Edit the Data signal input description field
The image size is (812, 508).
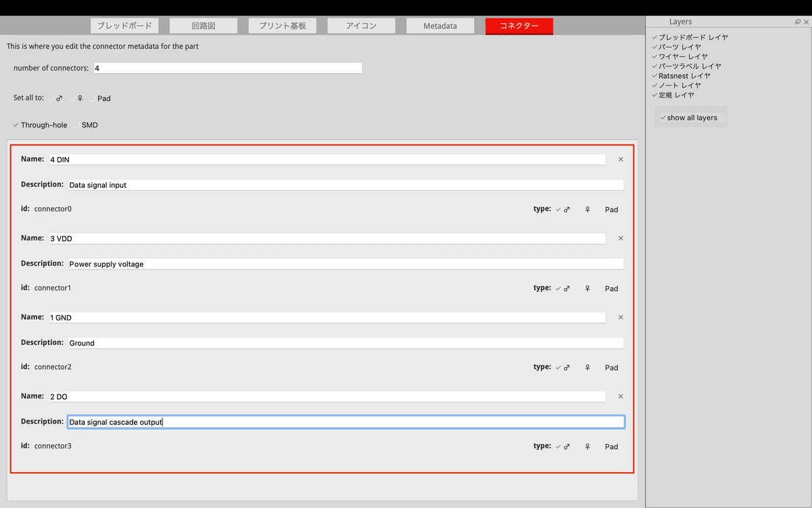[x=346, y=185]
